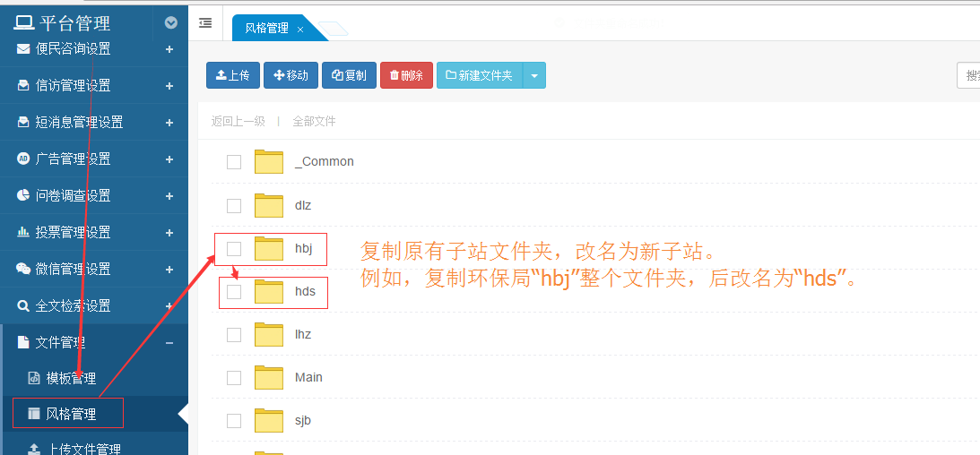Expand 全文检索设置 with its plus sign
The width and height of the screenshot is (980, 455).
pos(169,306)
